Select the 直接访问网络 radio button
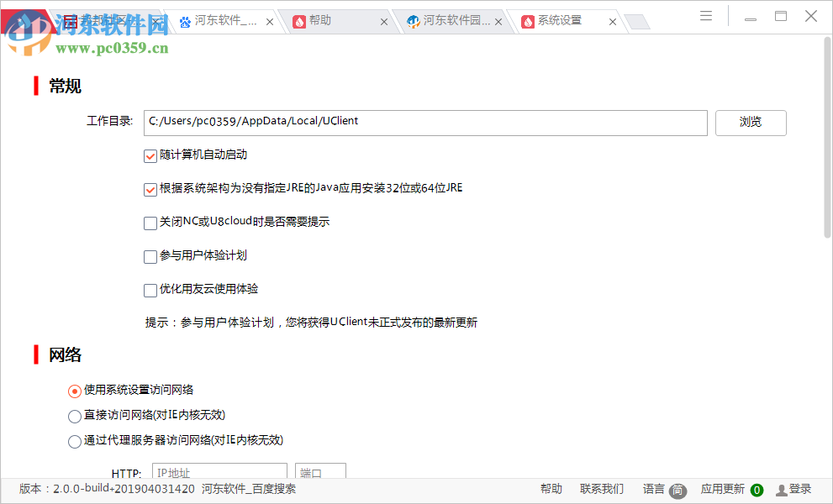This screenshot has width=833, height=504. [74, 416]
